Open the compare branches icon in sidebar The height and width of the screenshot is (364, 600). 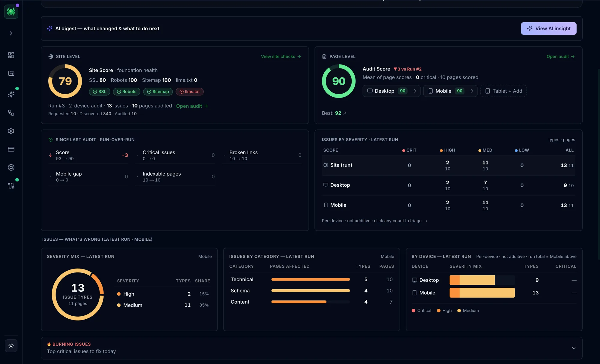pos(11,186)
